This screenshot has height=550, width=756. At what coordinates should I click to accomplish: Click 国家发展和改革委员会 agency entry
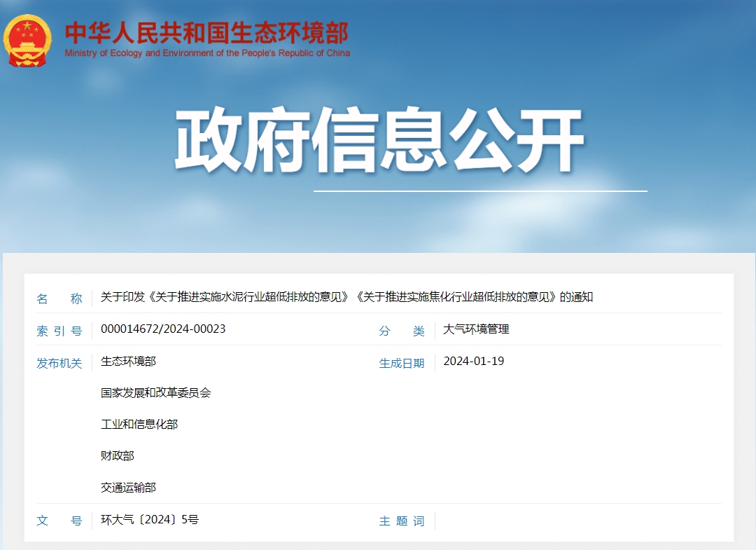pos(155,393)
